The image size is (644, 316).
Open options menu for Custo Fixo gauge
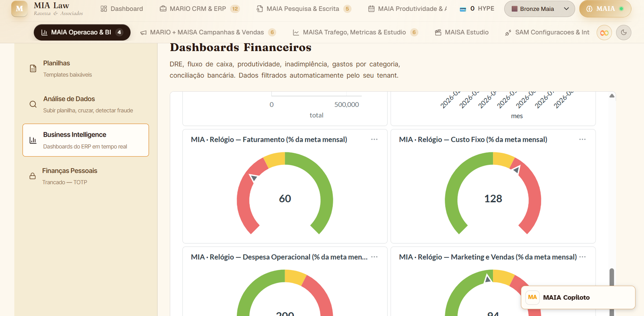point(582,140)
